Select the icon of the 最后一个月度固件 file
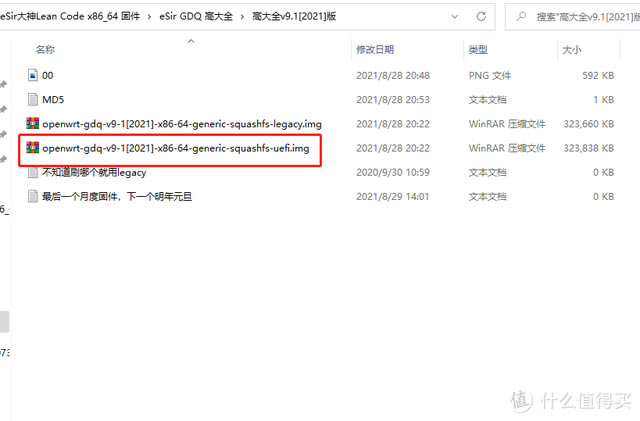Image resolution: width=640 pixels, height=421 pixels. coord(33,196)
